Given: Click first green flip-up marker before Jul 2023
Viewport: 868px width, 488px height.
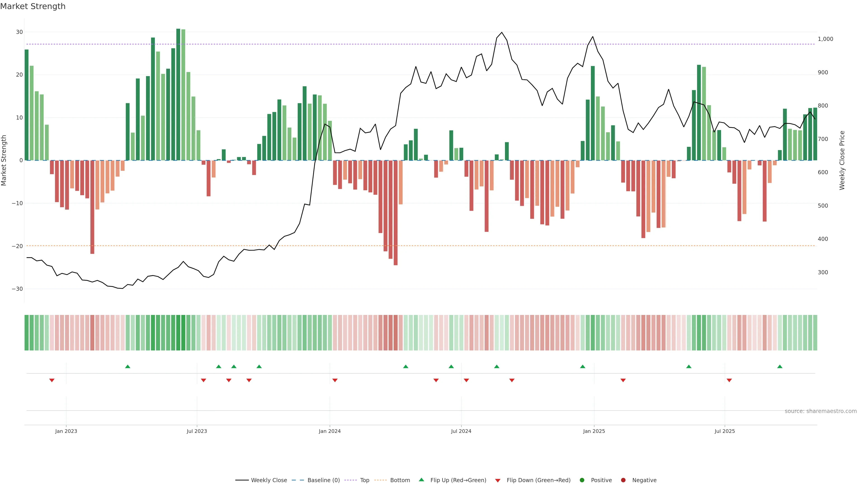Looking at the screenshot, I should click(x=127, y=366).
